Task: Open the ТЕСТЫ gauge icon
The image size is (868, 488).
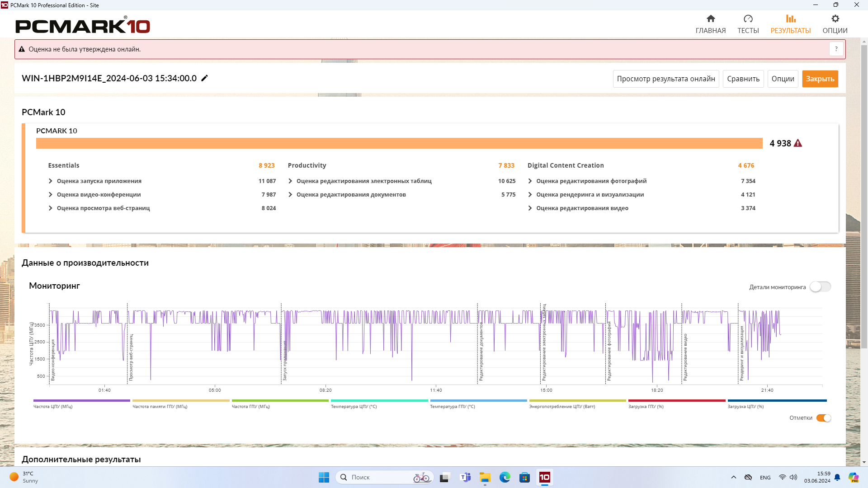Action: tap(748, 19)
